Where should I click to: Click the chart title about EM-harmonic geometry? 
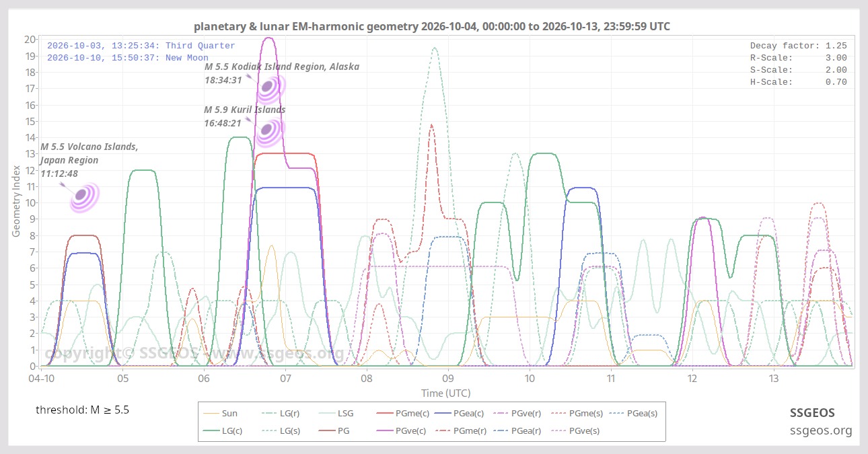(432, 26)
